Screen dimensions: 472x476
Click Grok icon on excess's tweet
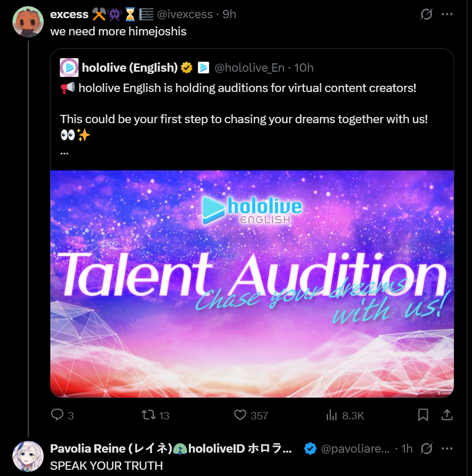426,15
